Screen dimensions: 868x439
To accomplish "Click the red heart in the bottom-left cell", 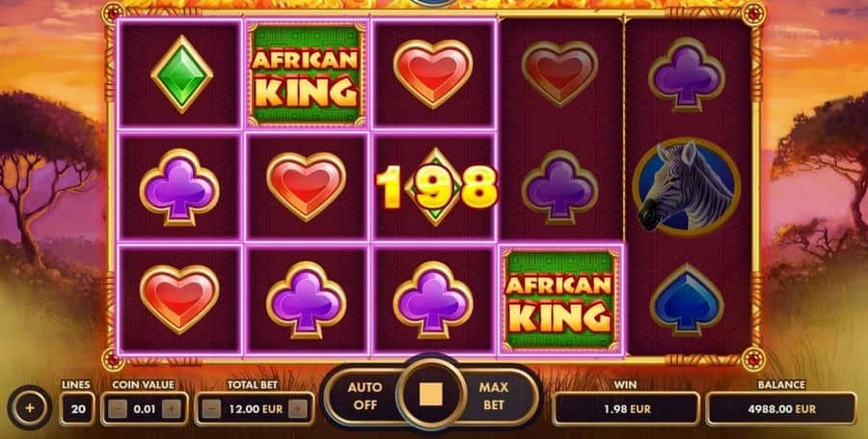I will pyautogui.click(x=179, y=299).
